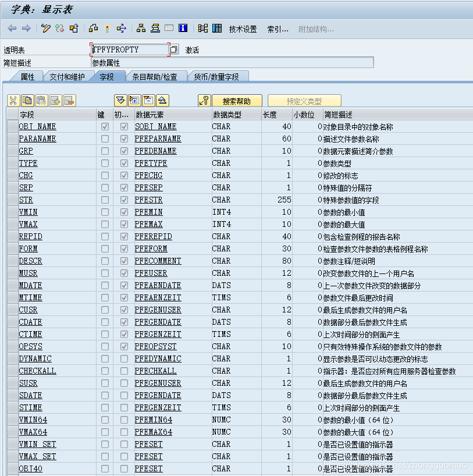This screenshot has width=473, height=476.
Task: Toggle key checkbox for OBJ_NAME
Action: [105, 127]
